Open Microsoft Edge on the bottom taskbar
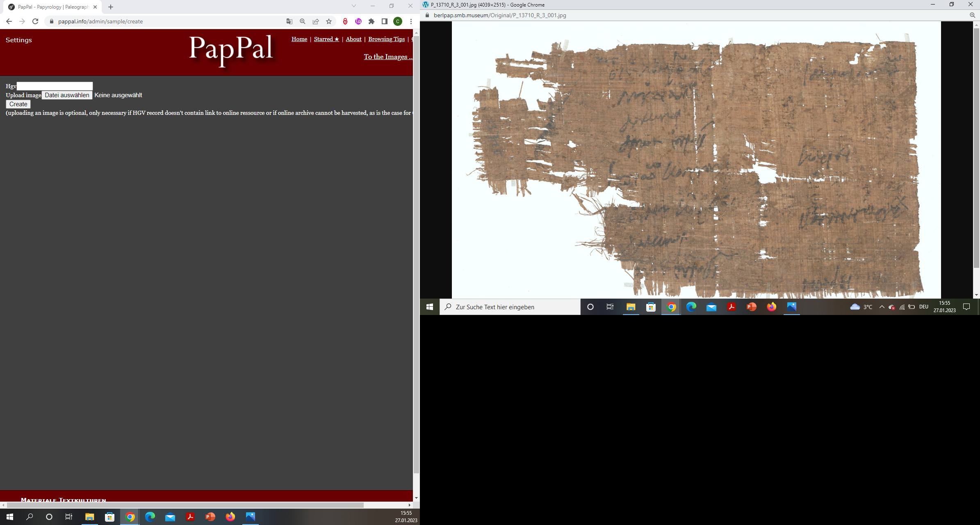The width and height of the screenshot is (980, 525). click(x=150, y=517)
